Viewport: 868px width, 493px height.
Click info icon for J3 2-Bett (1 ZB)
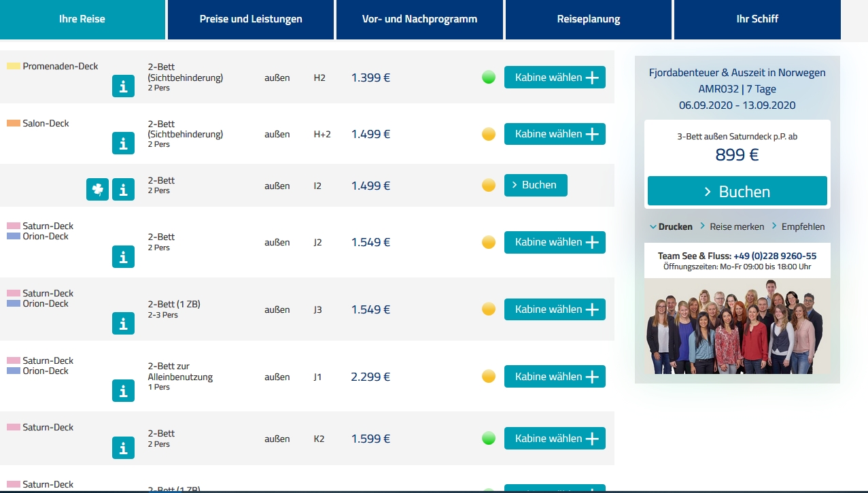click(x=123, y=324)
